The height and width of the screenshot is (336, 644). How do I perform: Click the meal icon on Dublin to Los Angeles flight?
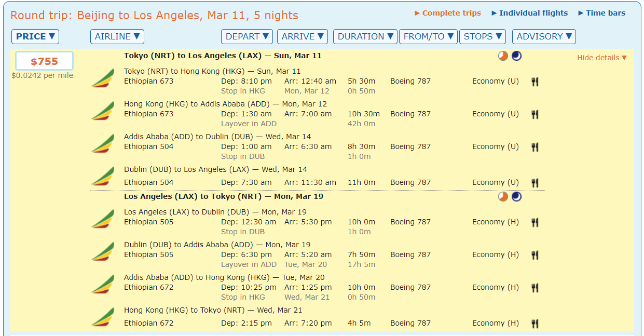pyautogui.click(x=535, y=183)
